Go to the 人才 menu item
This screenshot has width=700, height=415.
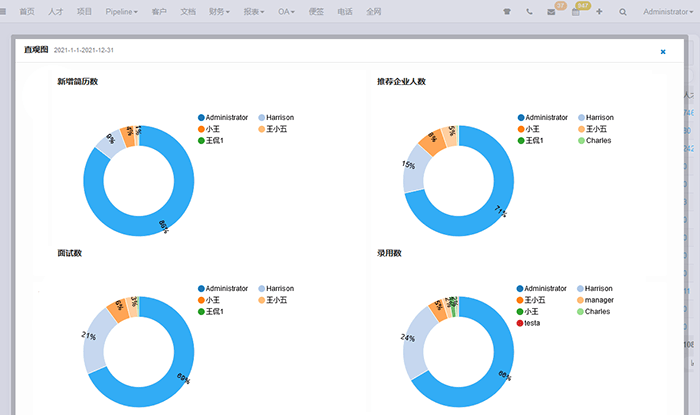tap(56, 12)
